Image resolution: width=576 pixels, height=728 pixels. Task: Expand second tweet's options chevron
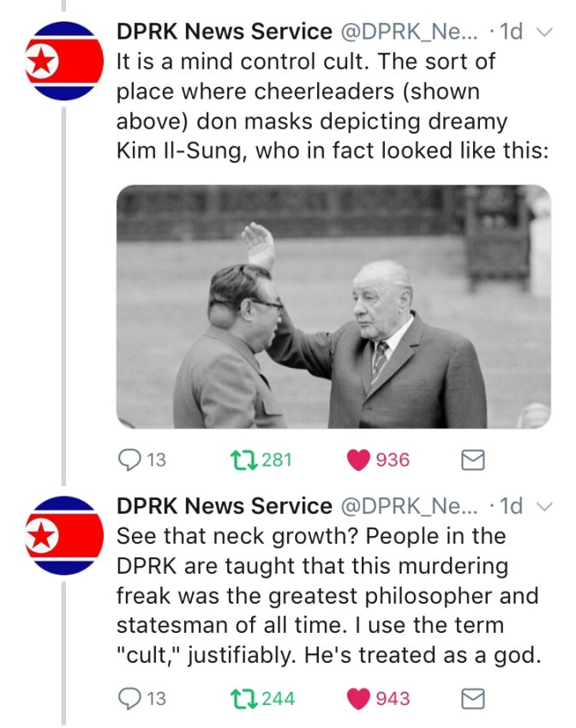pyautogui.click(x=543, y=507)
